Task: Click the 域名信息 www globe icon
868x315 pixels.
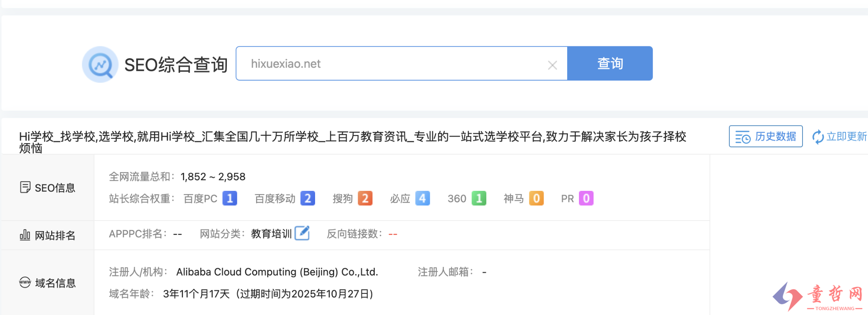Action: [25, 282]
